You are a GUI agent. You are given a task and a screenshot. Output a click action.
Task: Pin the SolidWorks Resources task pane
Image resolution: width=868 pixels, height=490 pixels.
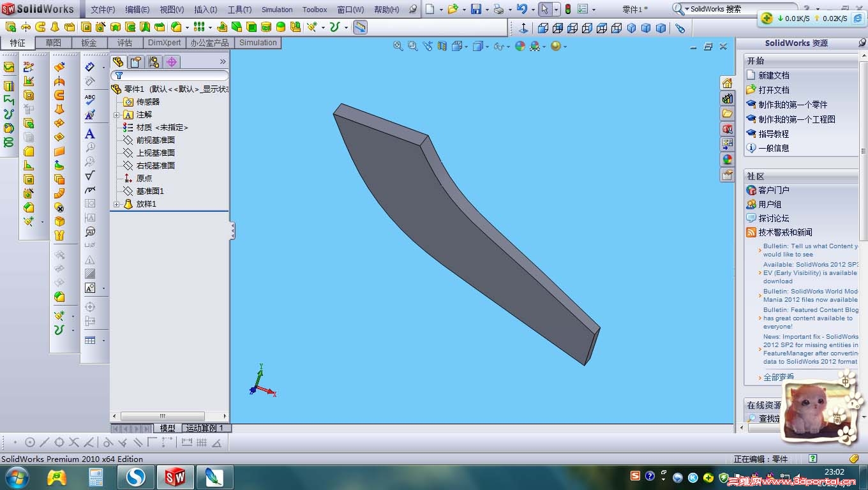(862, 43)
